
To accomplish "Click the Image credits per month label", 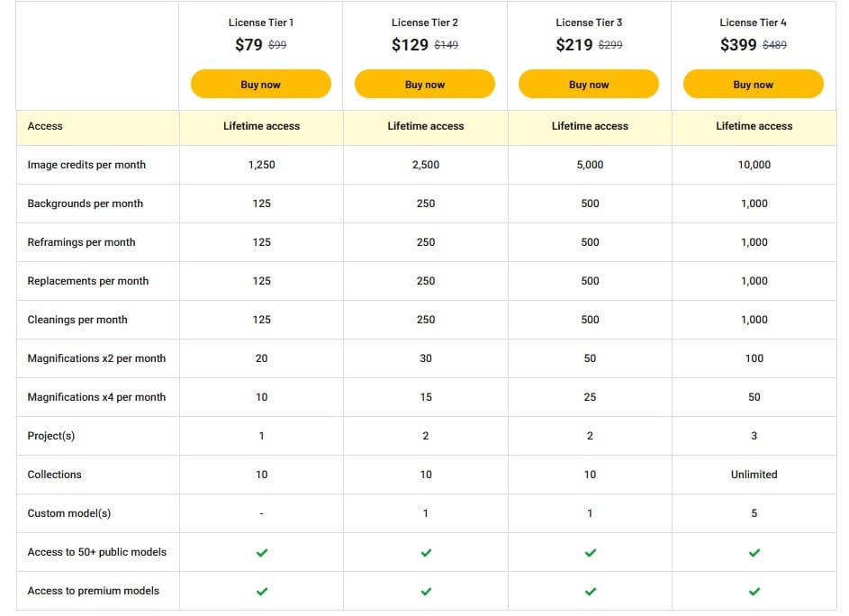I will click(86, 165).
